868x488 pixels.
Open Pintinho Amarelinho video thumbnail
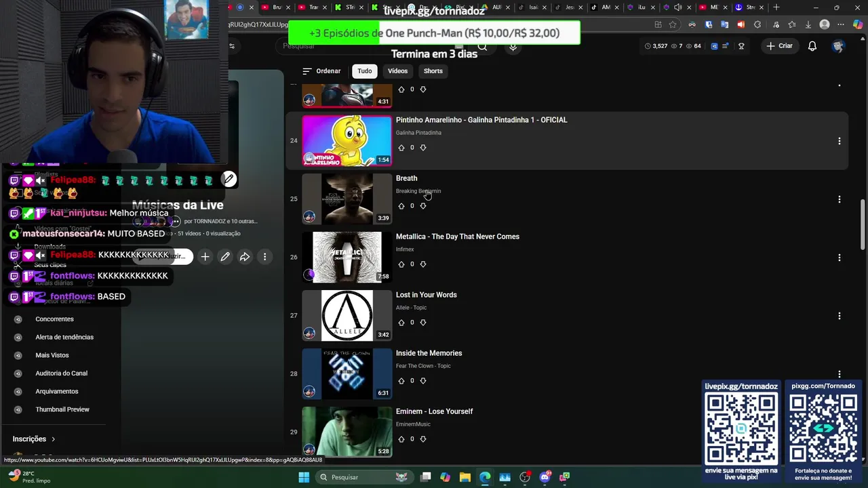(347, 140)
